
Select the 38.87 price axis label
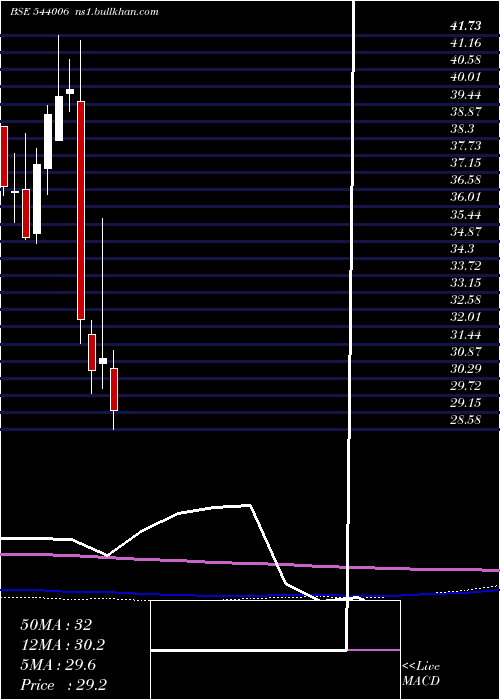click(466, 112)
